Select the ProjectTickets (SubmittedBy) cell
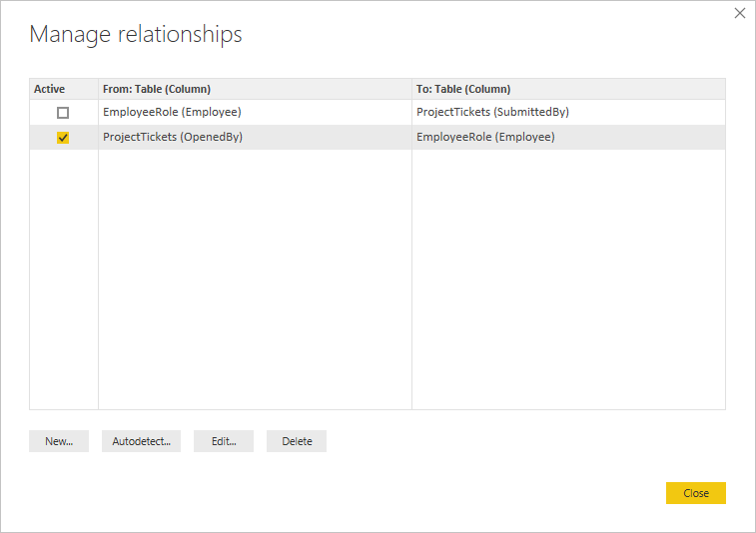Viewport: 756px width, 533px height. [492, 112]
